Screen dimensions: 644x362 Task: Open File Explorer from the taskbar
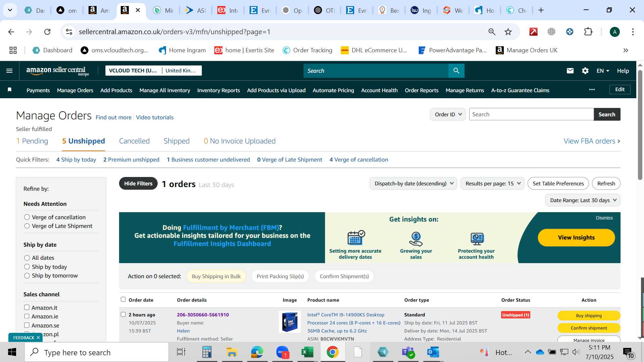click(x=232, y=352)
